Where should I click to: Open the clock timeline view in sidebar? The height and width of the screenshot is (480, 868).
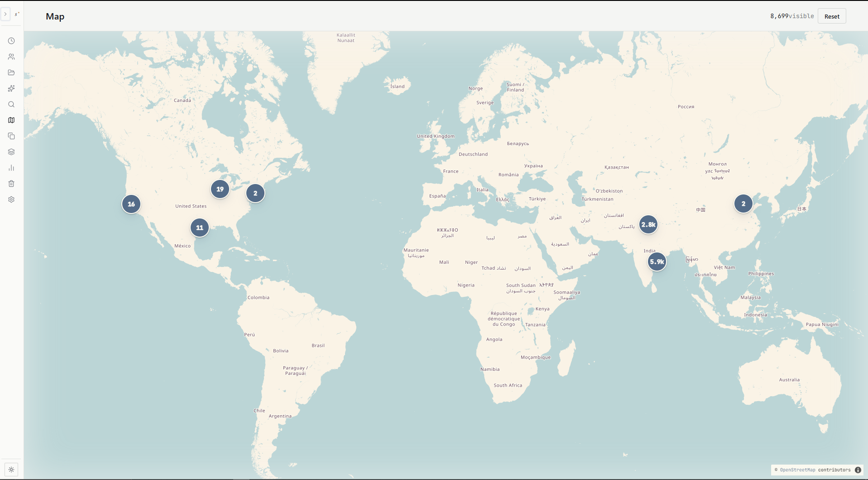11,41
